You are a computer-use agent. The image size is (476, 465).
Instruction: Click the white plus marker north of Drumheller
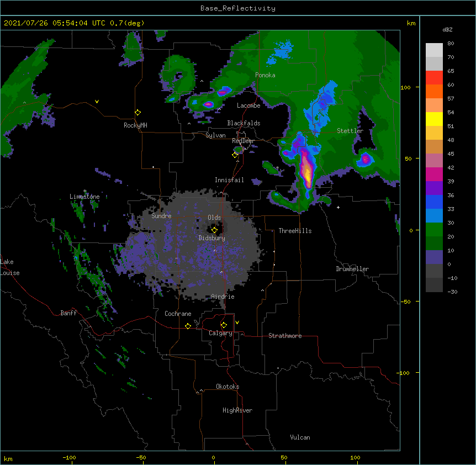[338, 207]
